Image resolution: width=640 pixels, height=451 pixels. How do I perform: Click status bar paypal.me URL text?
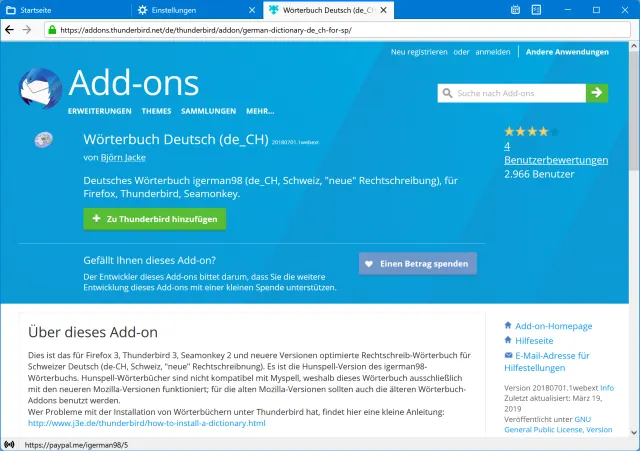click(x=76, y=445)
